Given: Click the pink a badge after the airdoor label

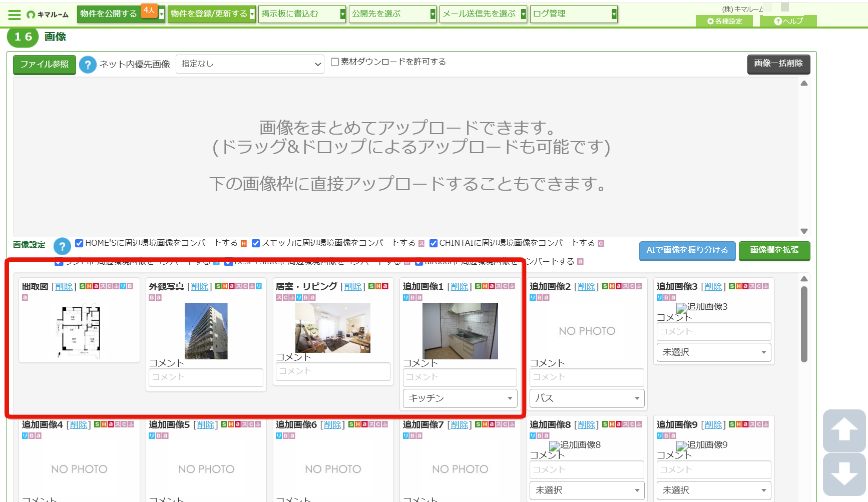Looking at the screenshot, I should [580, 262].
